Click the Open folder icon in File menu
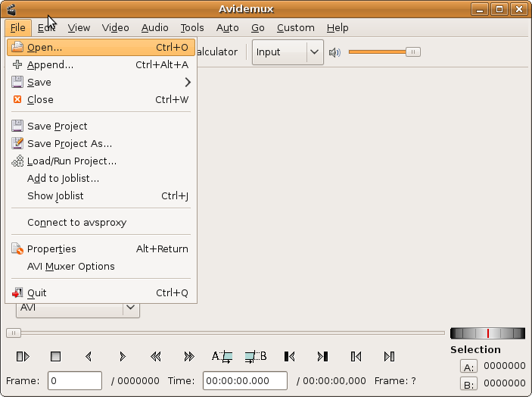532x397 pixels. tap(17, 47)
